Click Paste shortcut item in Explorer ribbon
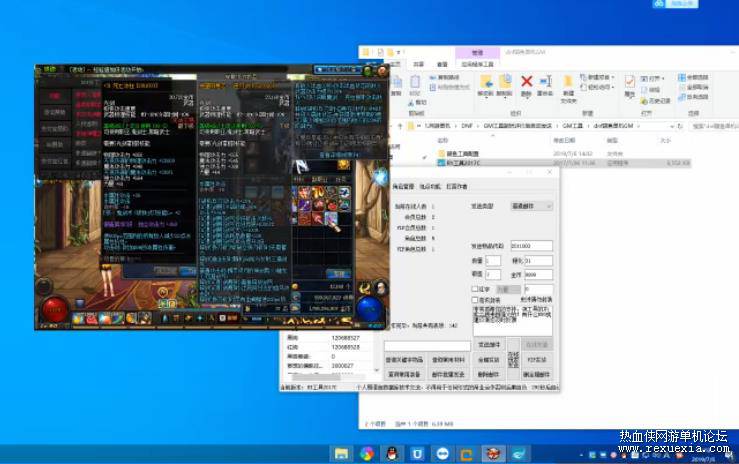Viewport: 739px width, 464px height. 450,87
